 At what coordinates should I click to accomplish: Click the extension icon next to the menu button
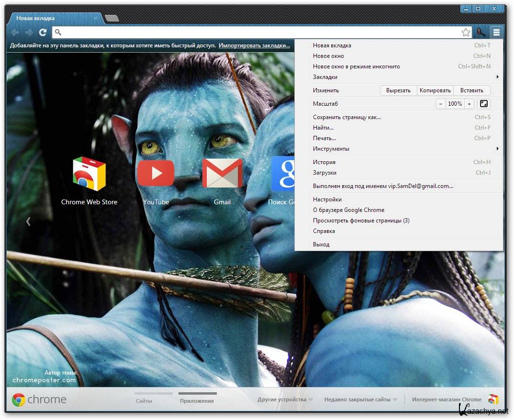[480, 33]
